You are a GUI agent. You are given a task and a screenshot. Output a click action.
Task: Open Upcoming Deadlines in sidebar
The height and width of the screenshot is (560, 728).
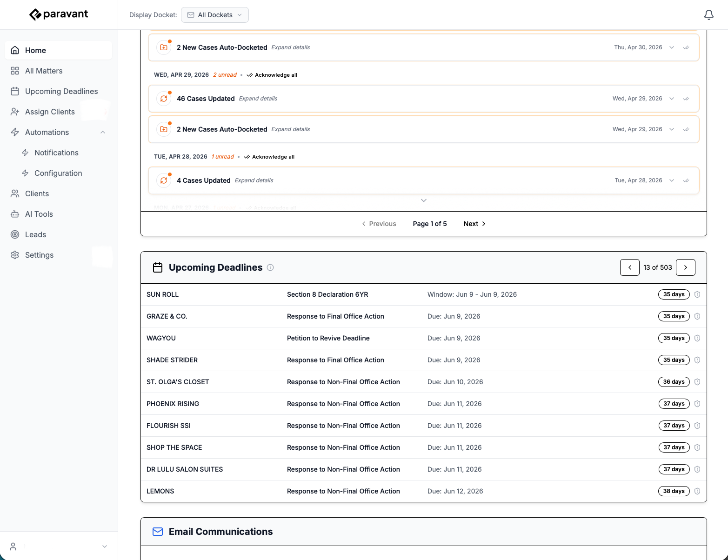pos(58,91)
